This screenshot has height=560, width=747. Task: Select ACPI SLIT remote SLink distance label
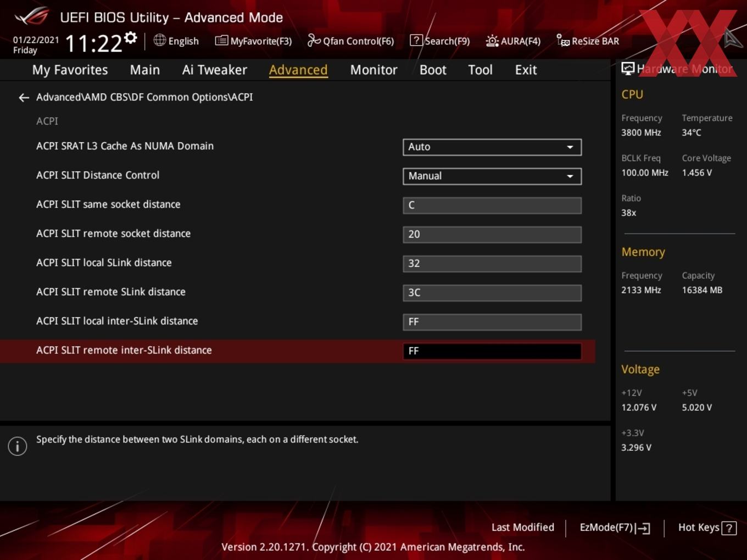111,292
